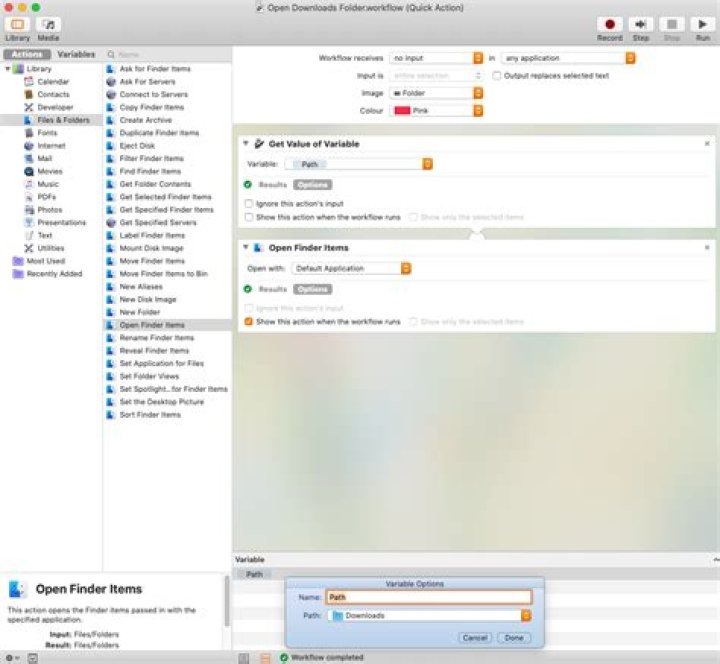Select Utilities category in library

[x=51, y=248]
